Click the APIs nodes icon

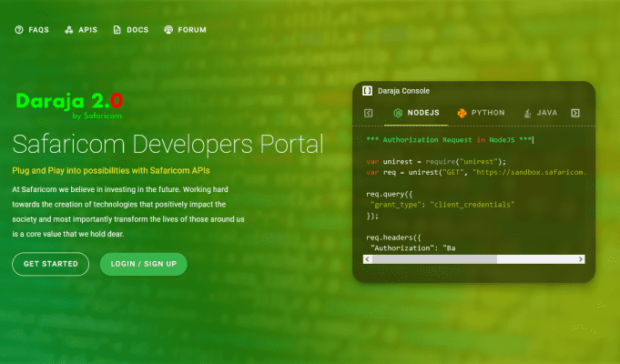point(69,30)
